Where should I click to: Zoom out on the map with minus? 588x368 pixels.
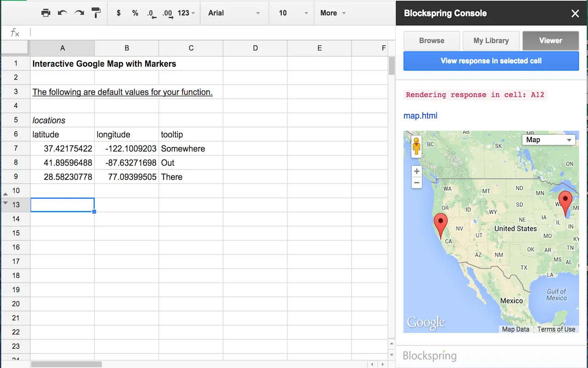click(417, 183)
